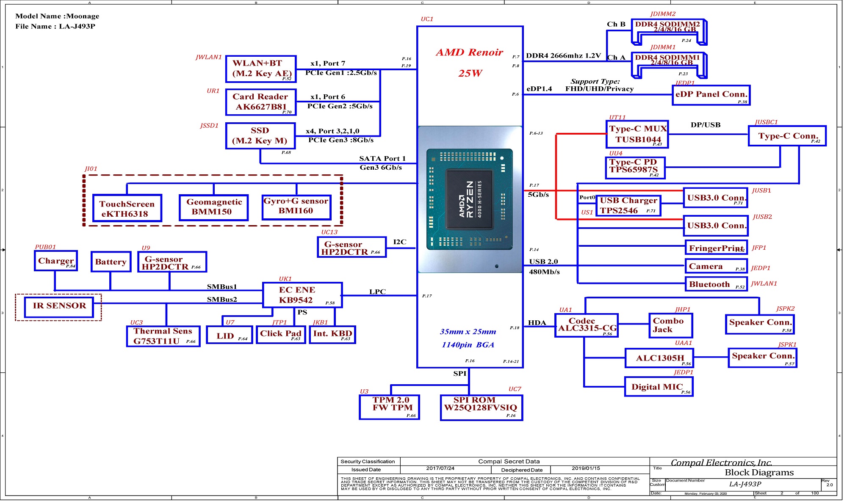Click the AMD Ryzen chip image
Image resolution: width=847 pixels, height=504 pixels.
(470, 199)
